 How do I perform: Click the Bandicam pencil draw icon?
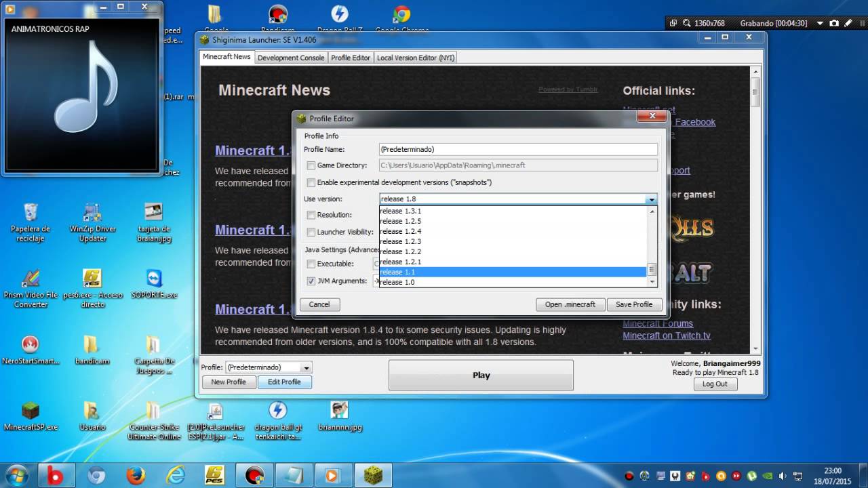point(848,23)
